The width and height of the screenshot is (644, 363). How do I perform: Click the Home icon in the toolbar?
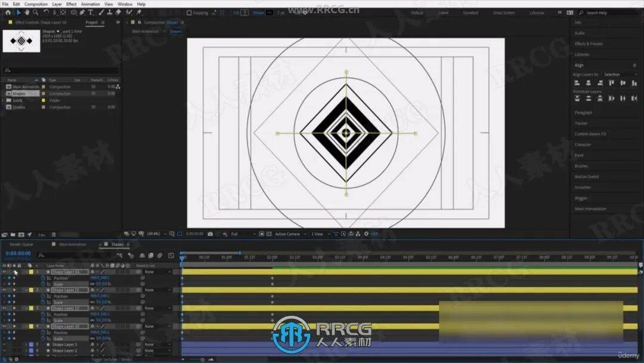click(x=8, y=12)
